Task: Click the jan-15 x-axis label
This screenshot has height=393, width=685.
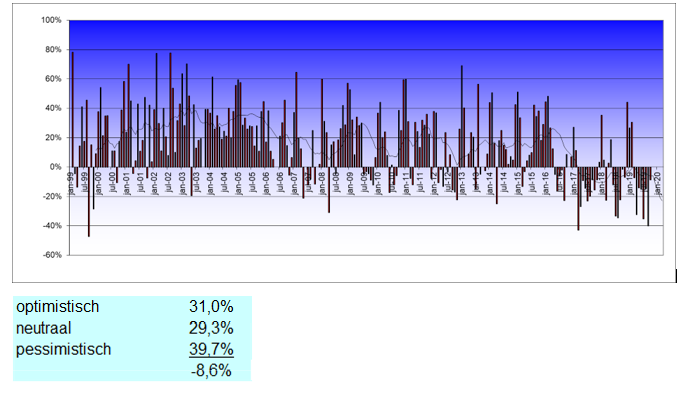Action: point(518,183)
